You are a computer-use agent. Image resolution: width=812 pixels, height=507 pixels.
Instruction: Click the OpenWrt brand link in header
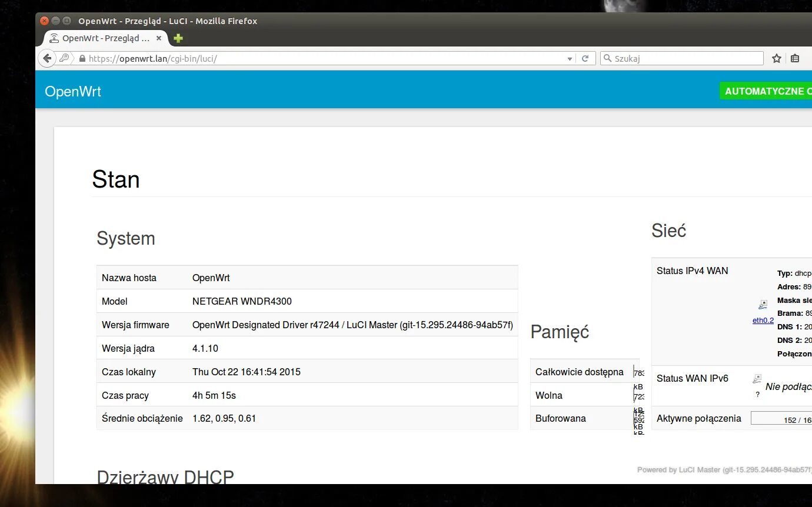(x=73, y=92)
